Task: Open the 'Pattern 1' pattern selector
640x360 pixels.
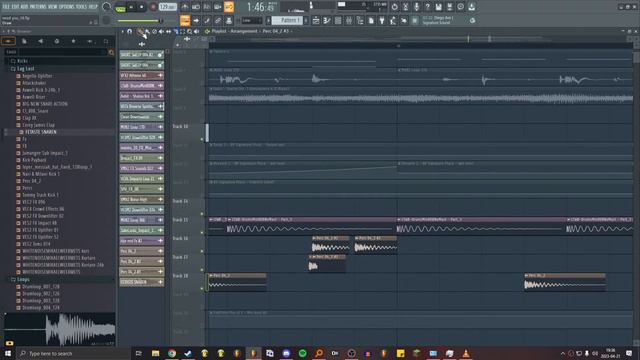Action: pyautogui.click(x=287, y=20)
